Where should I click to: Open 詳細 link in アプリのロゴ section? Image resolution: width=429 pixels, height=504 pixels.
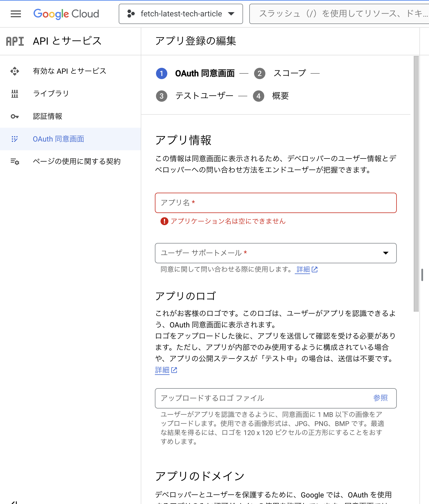coord(162,370)
